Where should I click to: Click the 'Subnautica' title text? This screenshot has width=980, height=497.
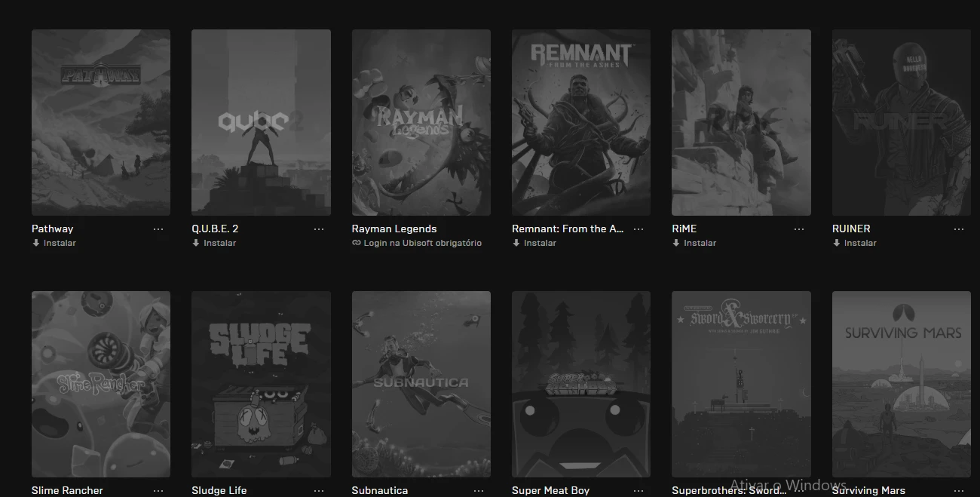380,490
